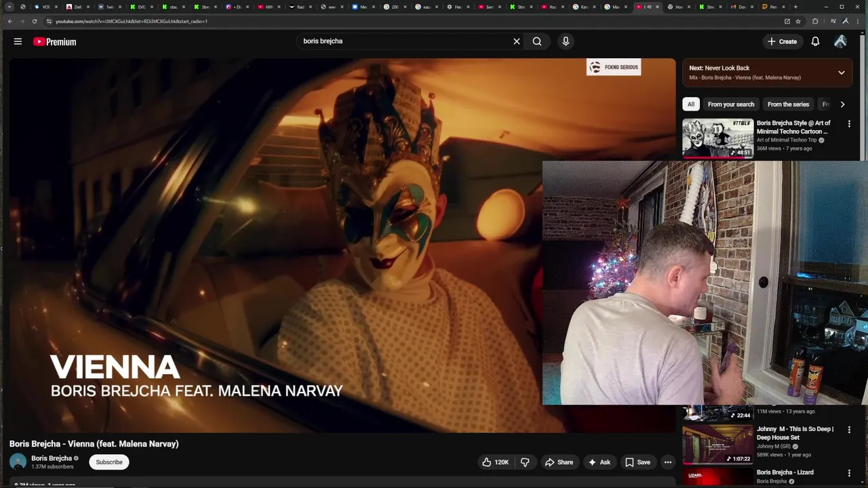Click the Art of Minimal Techno Trip channel

[x=787, y=140]
